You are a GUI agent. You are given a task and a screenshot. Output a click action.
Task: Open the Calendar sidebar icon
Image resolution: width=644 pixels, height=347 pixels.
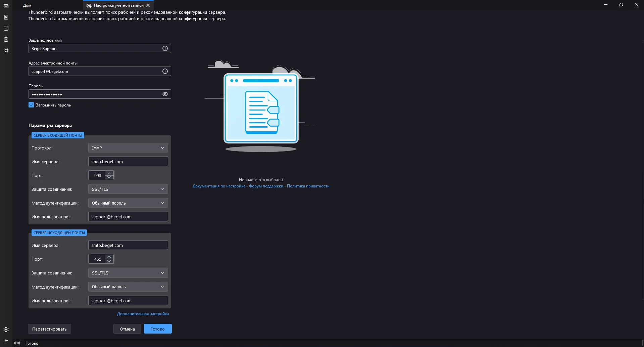[6, 28]
